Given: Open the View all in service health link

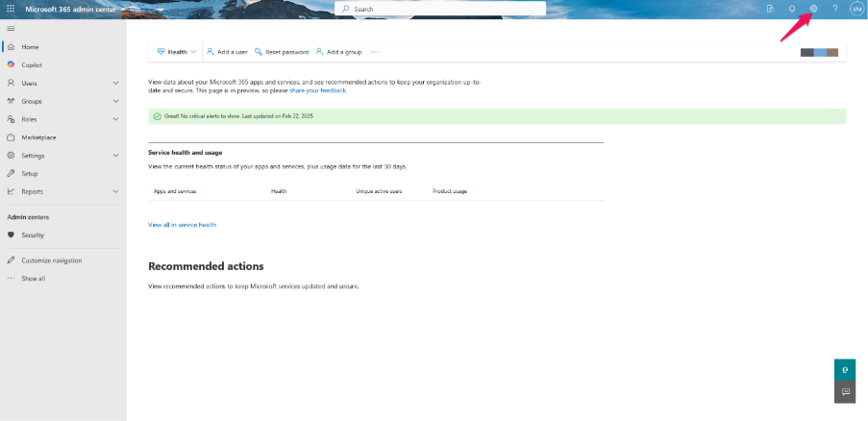Looking at the screenshot, I should point(182,225).
